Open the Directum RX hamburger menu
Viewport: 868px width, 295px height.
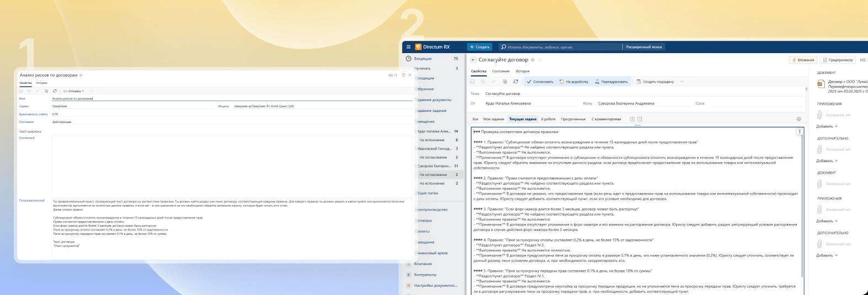408,47
